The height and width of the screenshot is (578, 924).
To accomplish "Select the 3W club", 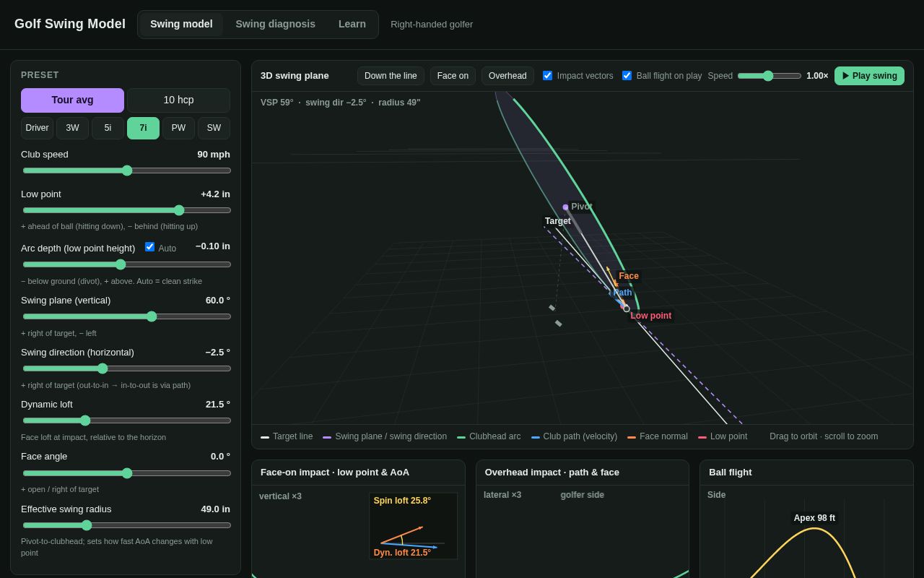I will pos(72,128).
